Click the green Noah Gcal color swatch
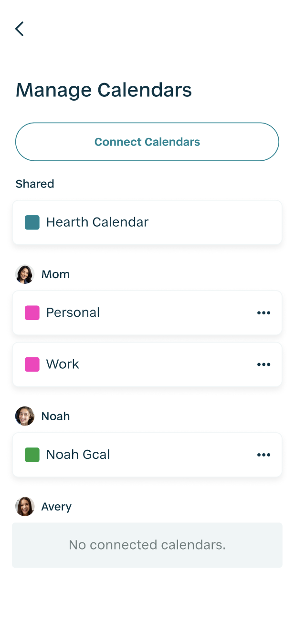The height and width of the screenshot is (644, 295). pyautogui.click(x=32, y=455)
